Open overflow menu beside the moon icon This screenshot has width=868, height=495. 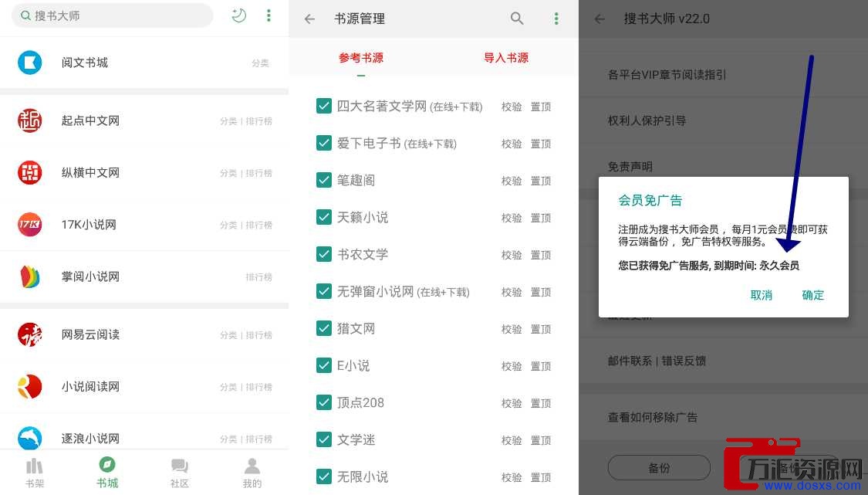coord(269,15)
